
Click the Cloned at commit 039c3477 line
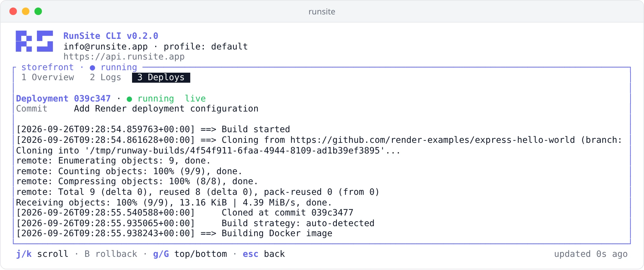coord(185,213)
